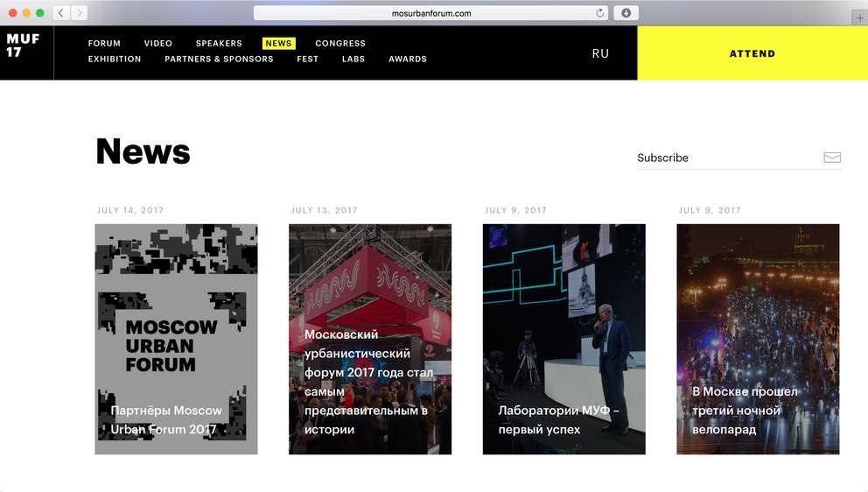Open a new tab with plus button
This screenshot has height=492, width=868.
tap(860, 18)
